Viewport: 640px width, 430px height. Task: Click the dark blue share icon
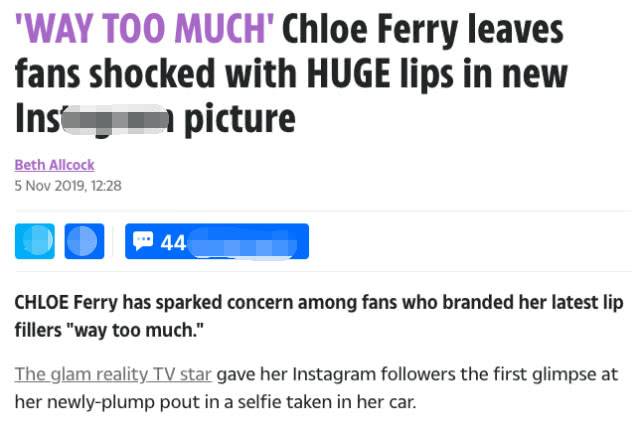pyautogui.click(x=85, y=241)
